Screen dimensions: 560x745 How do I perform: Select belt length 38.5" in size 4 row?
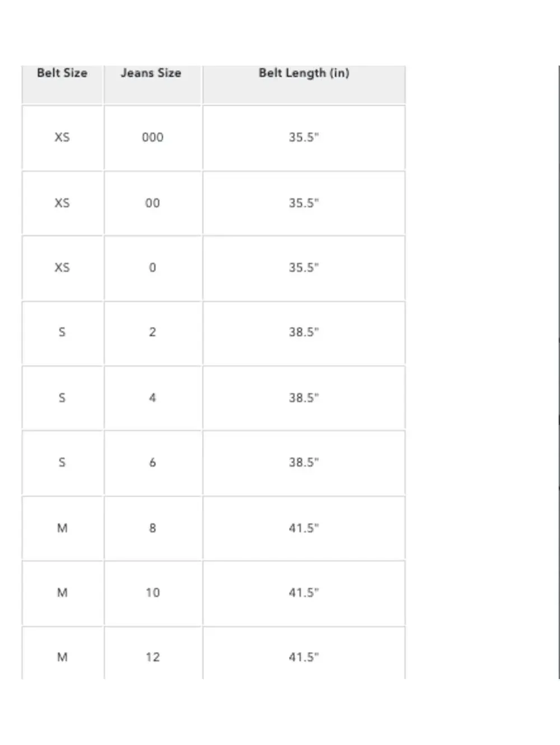[x=304, y=398]
